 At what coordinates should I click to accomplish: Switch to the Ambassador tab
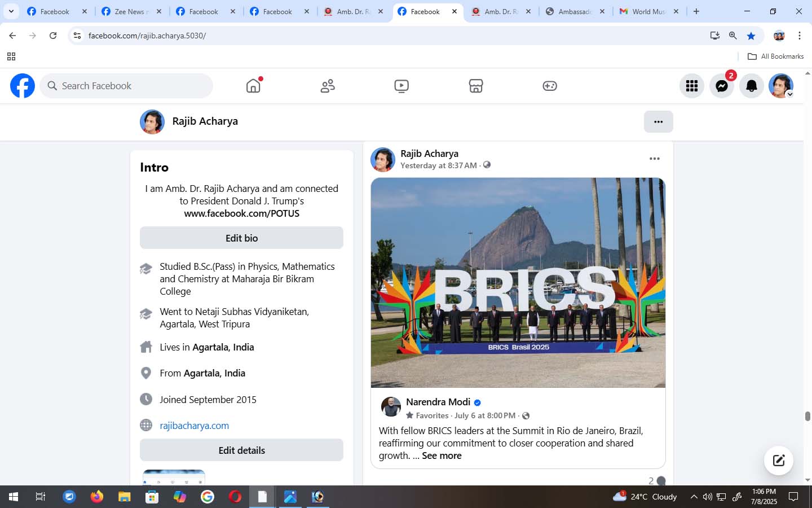point(574,11)
